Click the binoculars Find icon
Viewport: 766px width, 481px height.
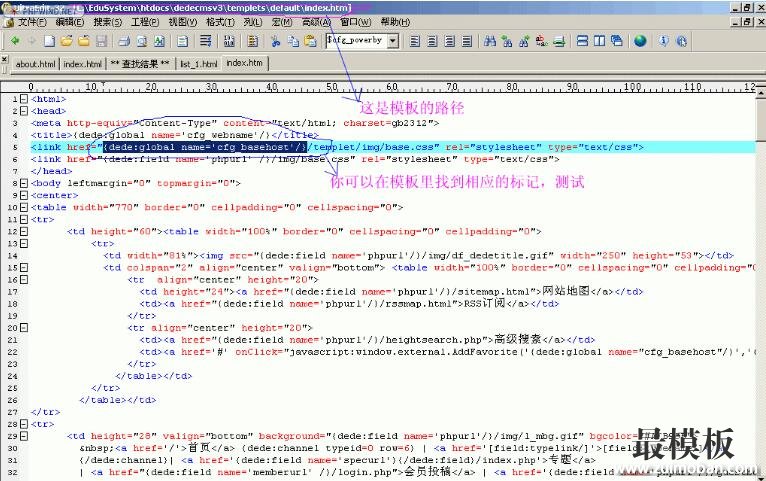click(x=489, y=41)
